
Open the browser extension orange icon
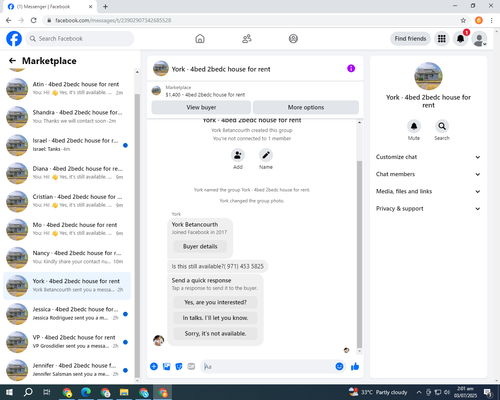point(479,20)
